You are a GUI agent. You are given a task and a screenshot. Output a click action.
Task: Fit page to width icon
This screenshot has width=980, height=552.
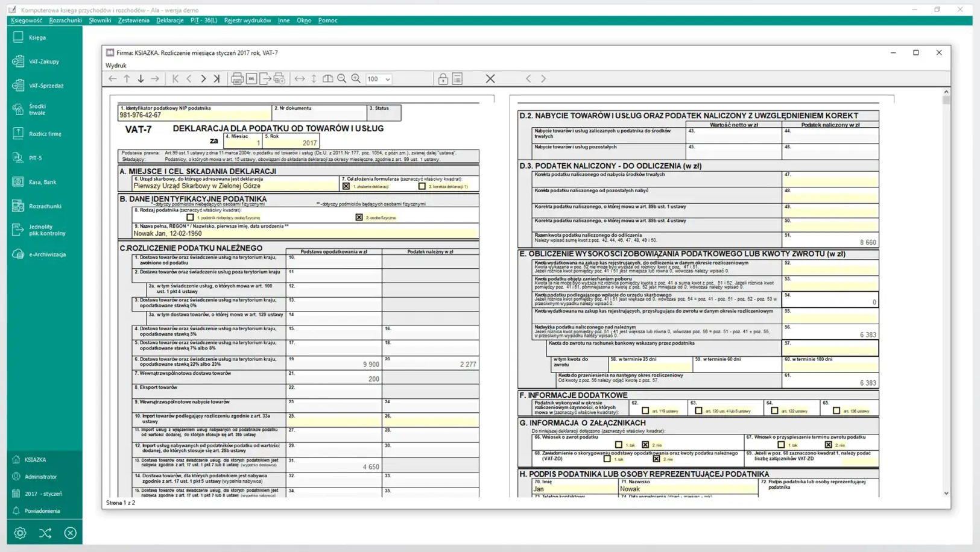pyautogui.click(x=300, y=79)
